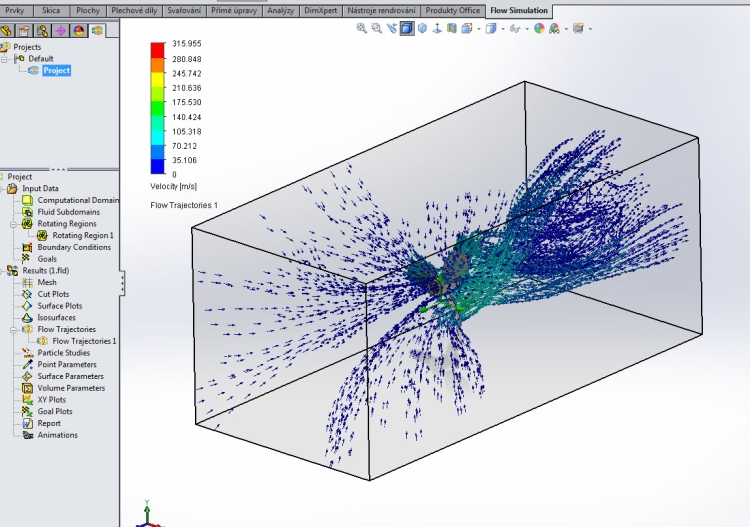Select the Input Data folder
Screen dimensions: 750x527
coord(40,188)
